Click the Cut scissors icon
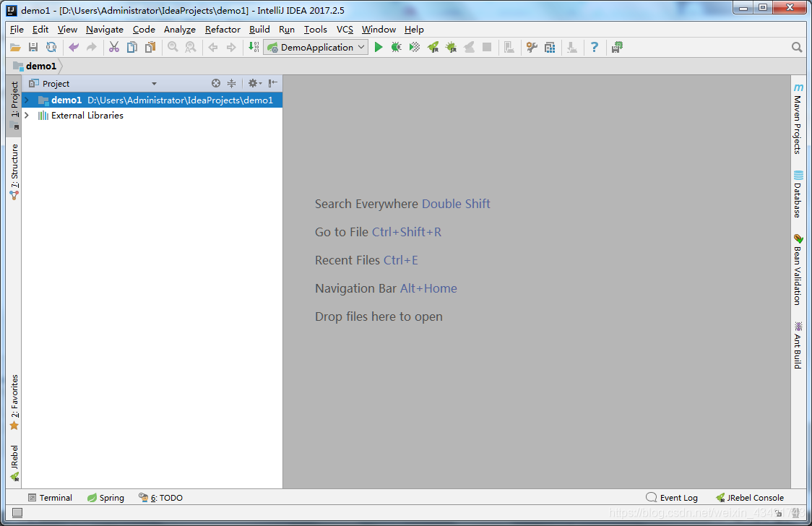 coord(114,48)
